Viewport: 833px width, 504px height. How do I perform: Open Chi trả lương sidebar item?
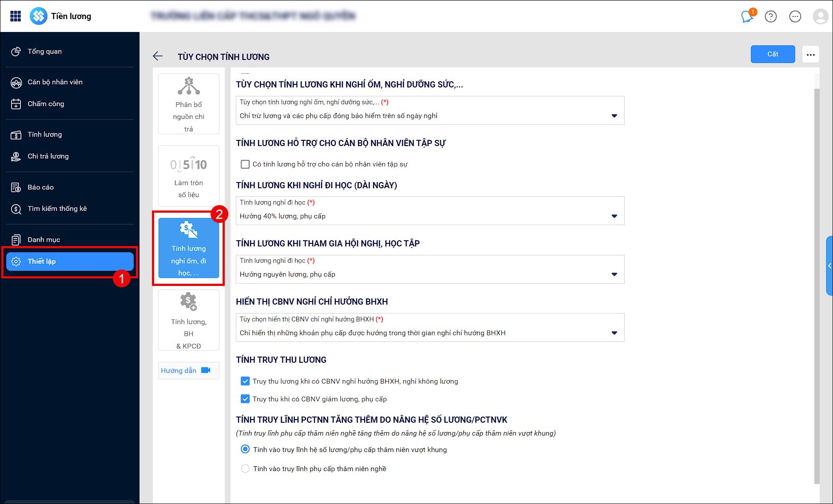tap(70, 156)
